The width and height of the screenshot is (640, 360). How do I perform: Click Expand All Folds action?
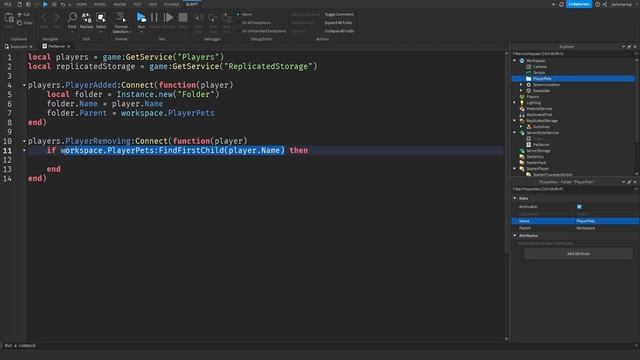[338, 22]
